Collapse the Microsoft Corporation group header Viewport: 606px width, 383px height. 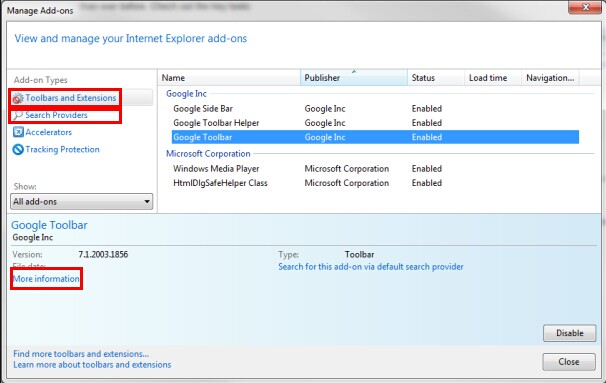tap(208, 154)
